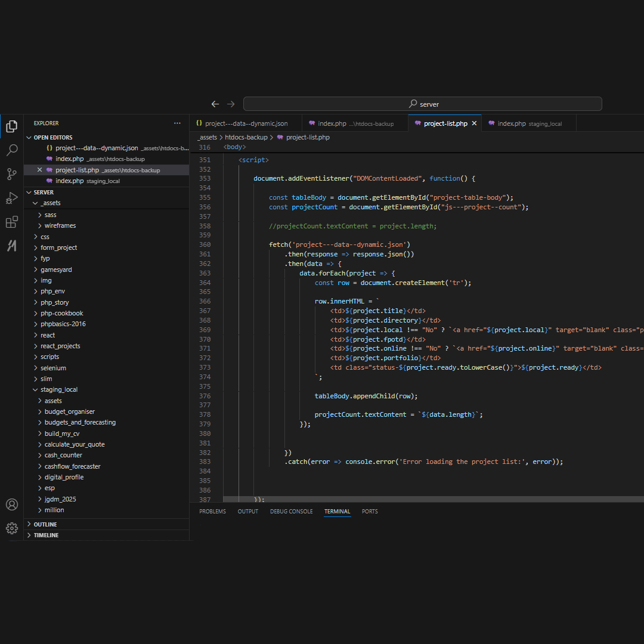Expand the gamesyard folder
644x644 pixels.
(36, 270)
